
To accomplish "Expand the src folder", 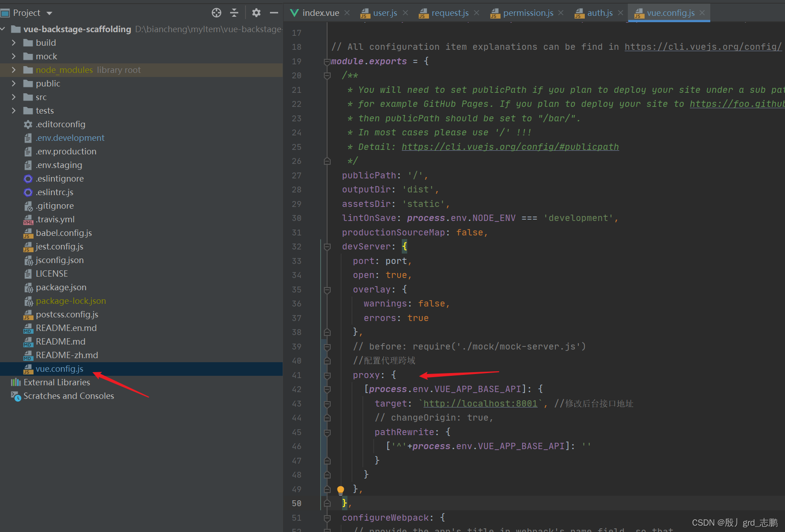I will pos(14,97).
